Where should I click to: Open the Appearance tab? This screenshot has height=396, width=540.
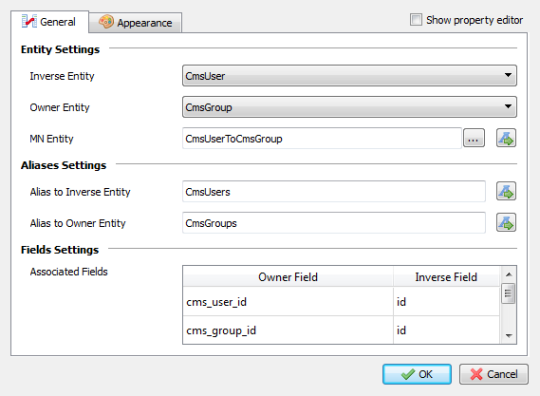pos(135,23)
